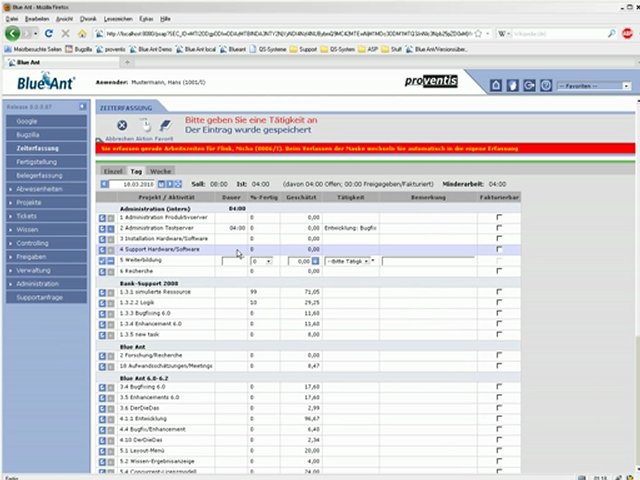Viewport: 640px width, 480px height.
Task: Click edit icon for Administration Produktivserver row
Action: pos(102,217)
